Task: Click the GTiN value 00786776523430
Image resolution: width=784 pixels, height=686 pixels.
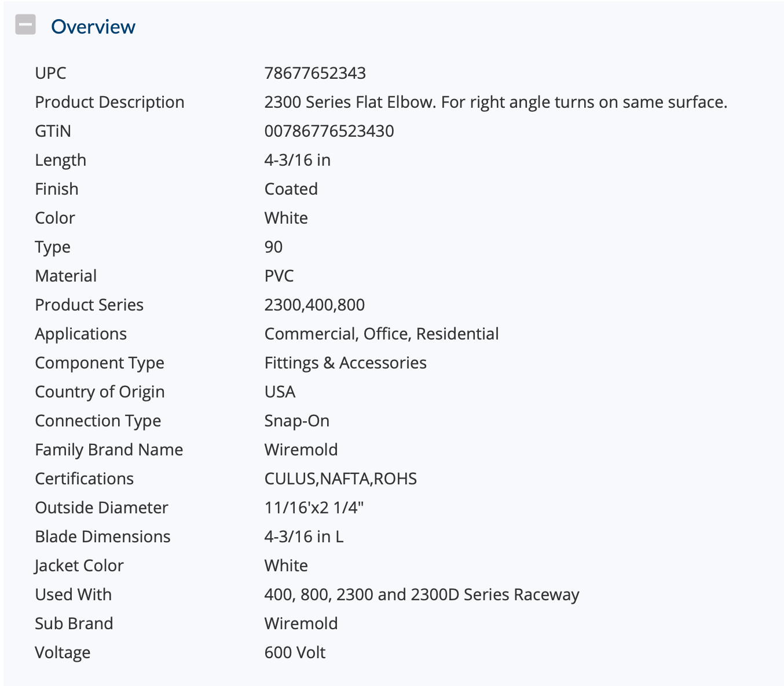Action: pos(329,131)
